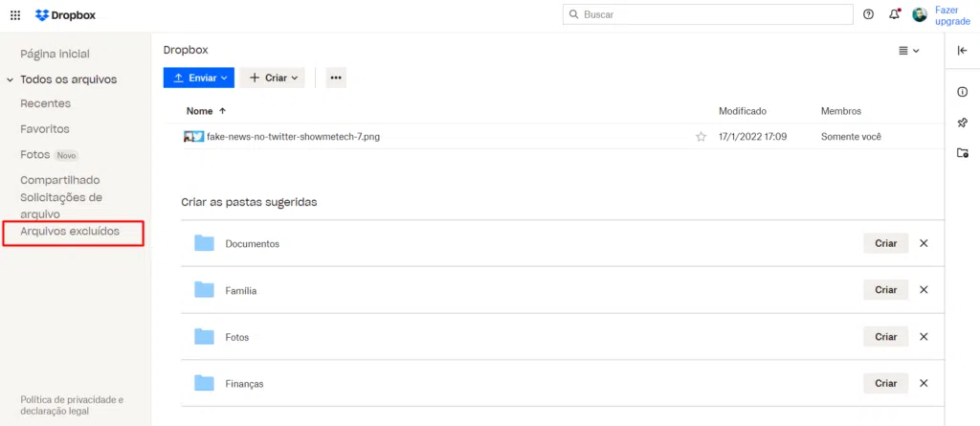Open the account avatar menu
The width and height of the screenshot is (980, 426).
[x=920, y=14]
